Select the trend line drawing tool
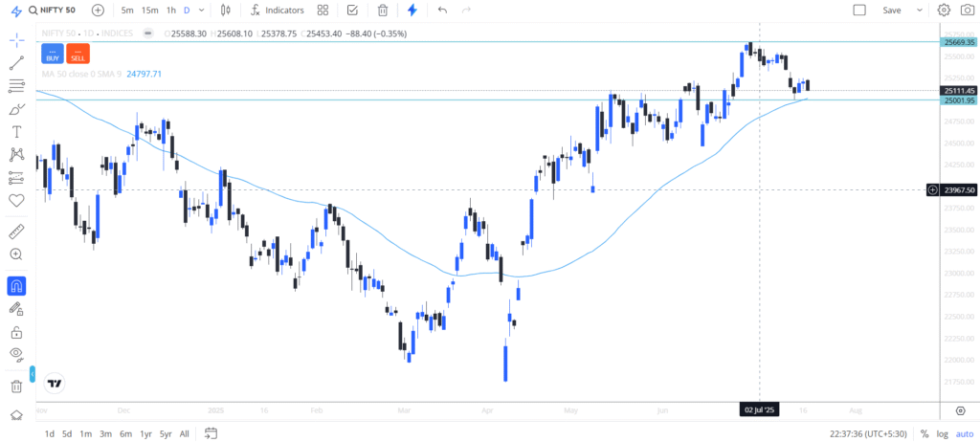The height and width of the screenshot is (442, 980). (17, 62)
